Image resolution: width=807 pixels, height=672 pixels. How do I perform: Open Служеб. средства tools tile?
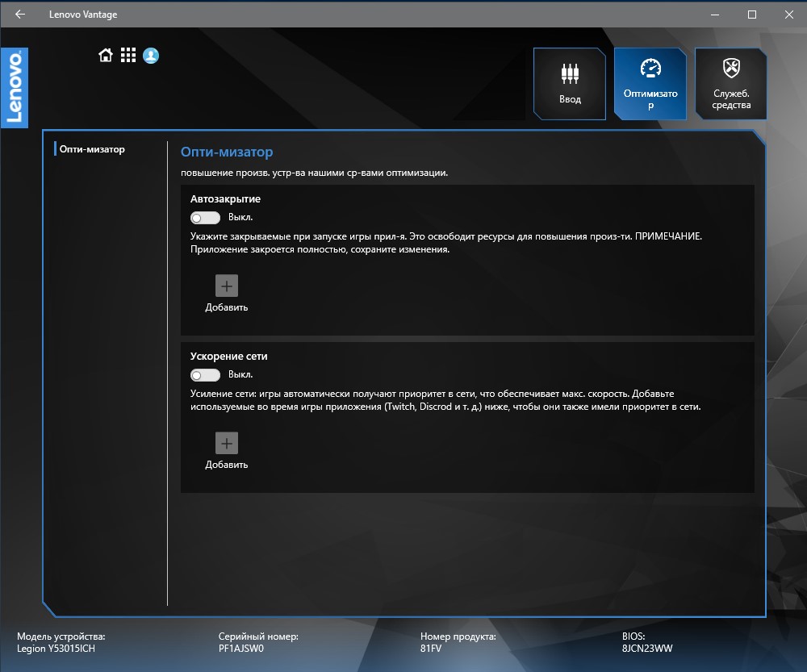pyautogui.click(x=731, y=84)
